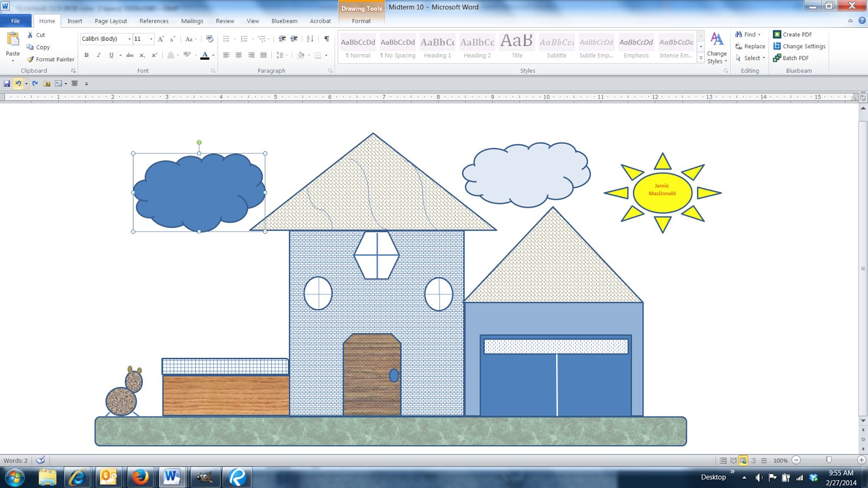Click the Shading paint bucket
The height and width of the screenshot is (488, 868).
tap(301, 55)
